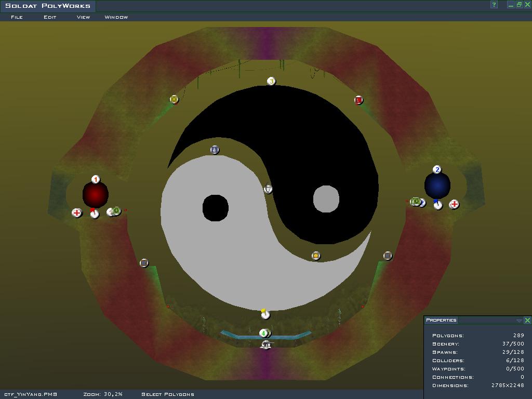
Task: Close the Properties panel
Action: [527, 321]
